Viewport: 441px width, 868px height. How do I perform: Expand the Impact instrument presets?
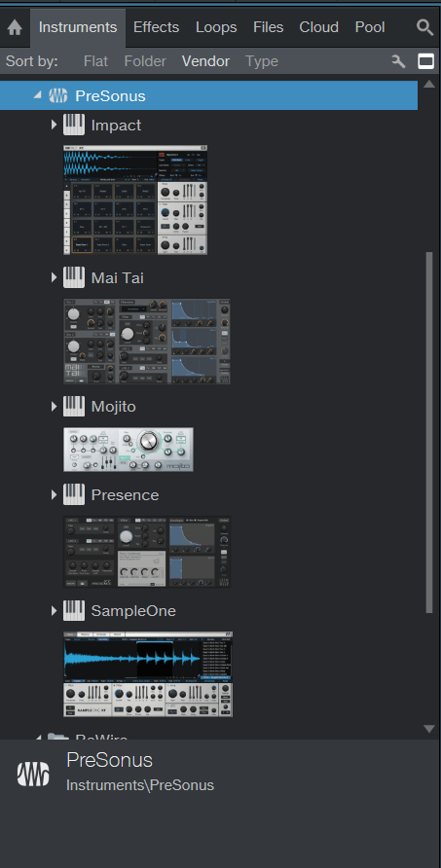click(54, 126)
